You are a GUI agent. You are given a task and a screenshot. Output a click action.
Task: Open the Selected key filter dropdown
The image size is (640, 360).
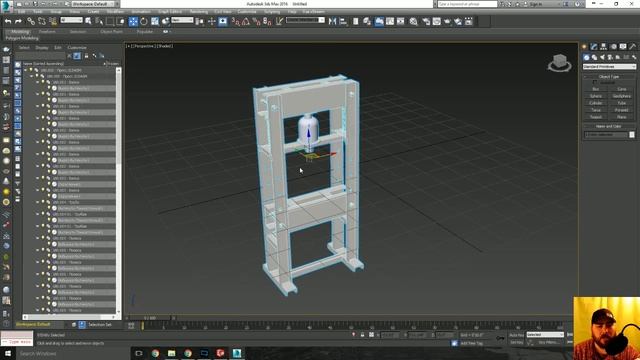[545, 335]
